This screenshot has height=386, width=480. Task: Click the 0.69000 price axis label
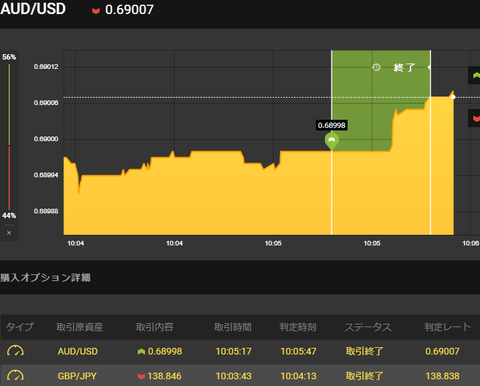(46, 139)
